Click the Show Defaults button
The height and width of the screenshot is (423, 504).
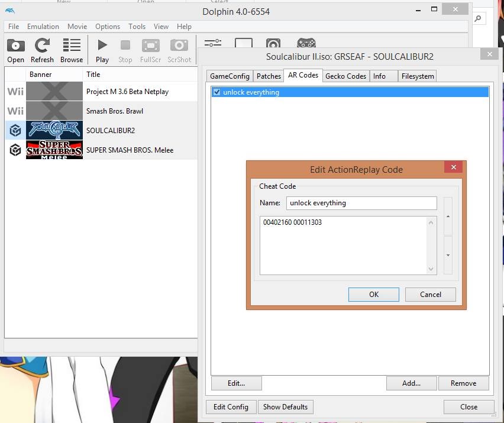286,407
